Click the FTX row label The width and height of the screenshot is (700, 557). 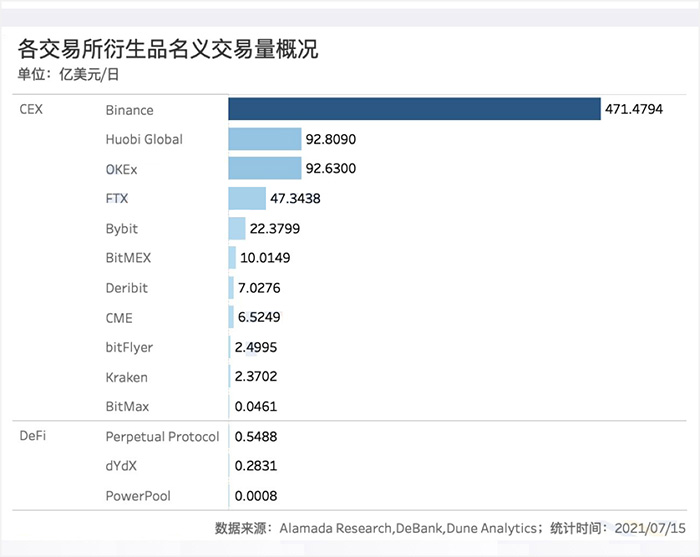[117, 198]
